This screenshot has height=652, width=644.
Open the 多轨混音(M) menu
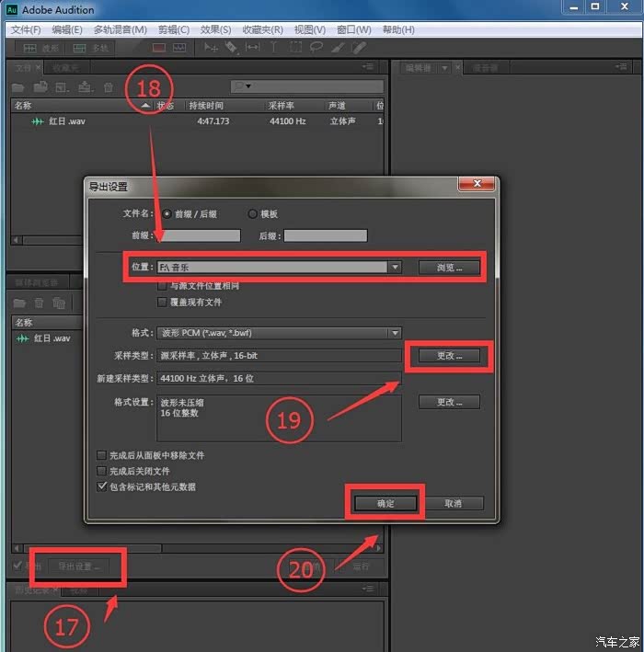click(120, 29)
